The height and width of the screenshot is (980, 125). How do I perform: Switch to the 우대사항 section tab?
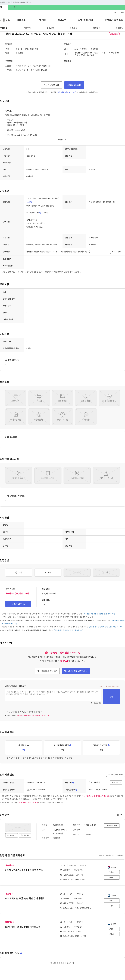(x=50, y=28)
